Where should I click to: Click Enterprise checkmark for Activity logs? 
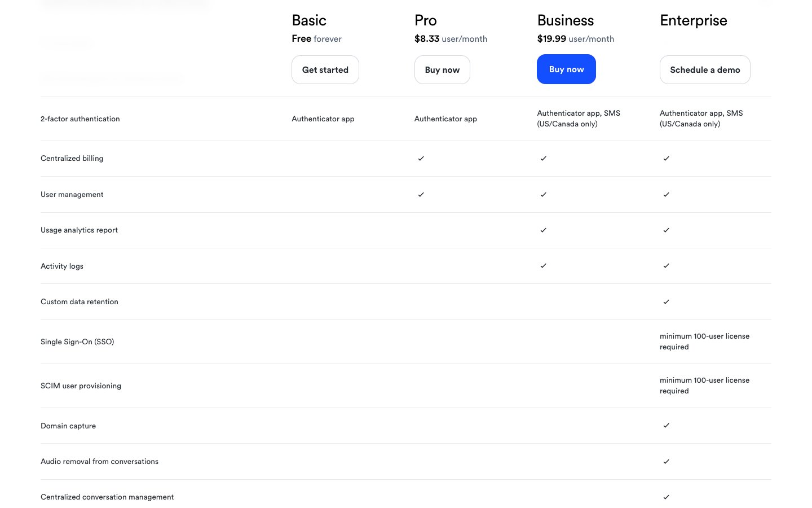[x=666, y=266]
